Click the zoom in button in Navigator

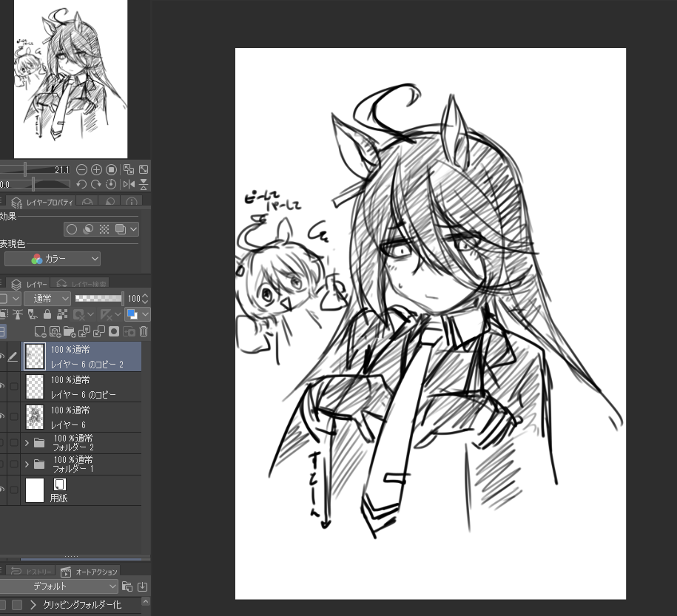click(x=96, y=169)
